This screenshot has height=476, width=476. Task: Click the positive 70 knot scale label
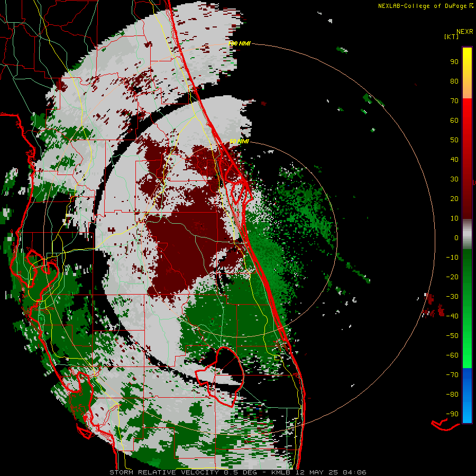pyautogui.click(x=454, y=101)
